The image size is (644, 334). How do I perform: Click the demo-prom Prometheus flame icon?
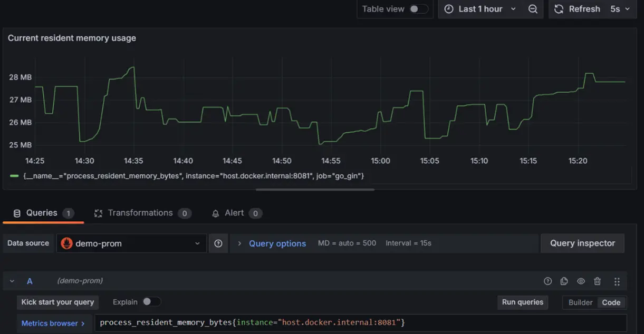pos(65,243)
